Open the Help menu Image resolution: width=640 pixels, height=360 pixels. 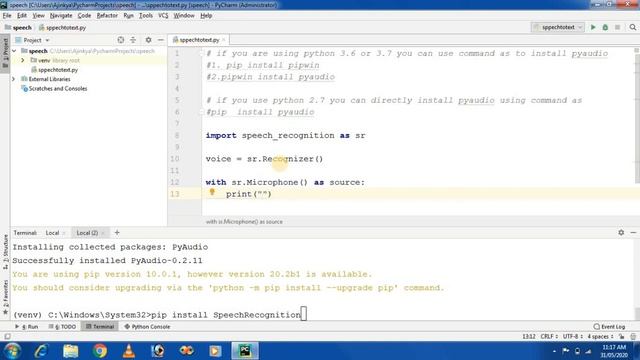206,16
